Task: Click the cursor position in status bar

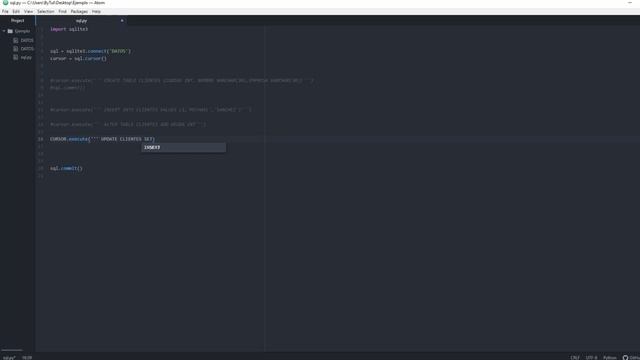Action: (x=27, y=358)
